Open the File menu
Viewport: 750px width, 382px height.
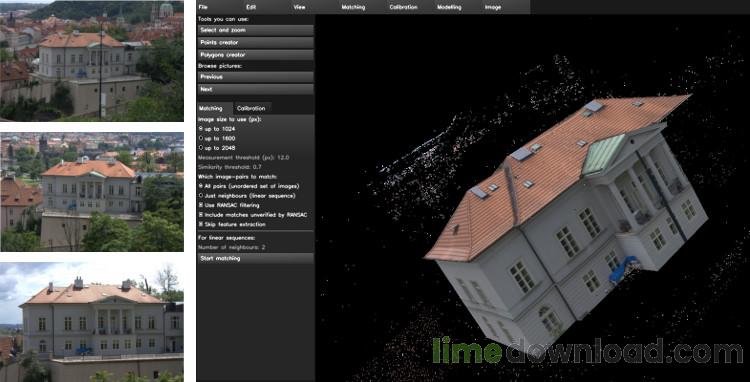point(203,7)
